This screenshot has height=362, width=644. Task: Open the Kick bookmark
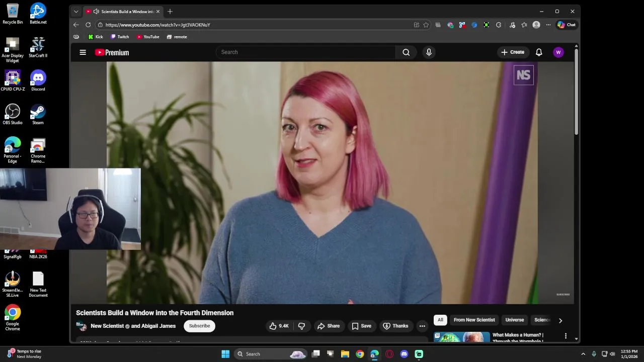(x=95, y=37)
